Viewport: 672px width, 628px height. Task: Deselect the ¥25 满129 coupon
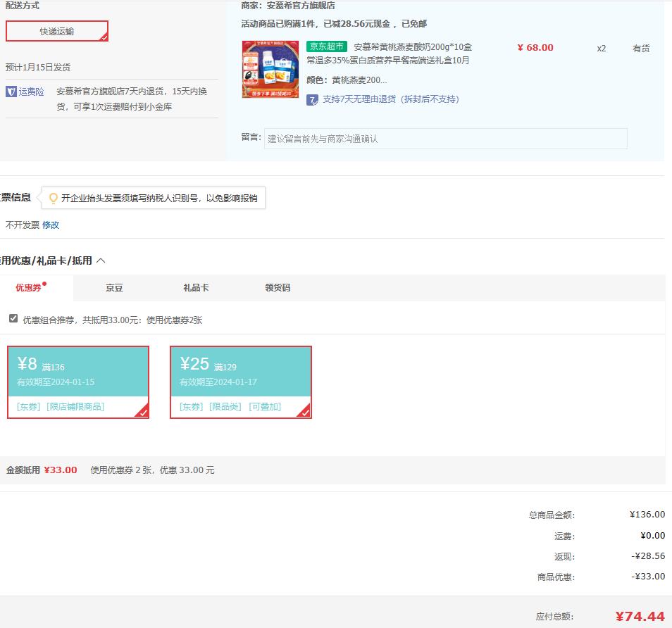(x=241, y=382)
